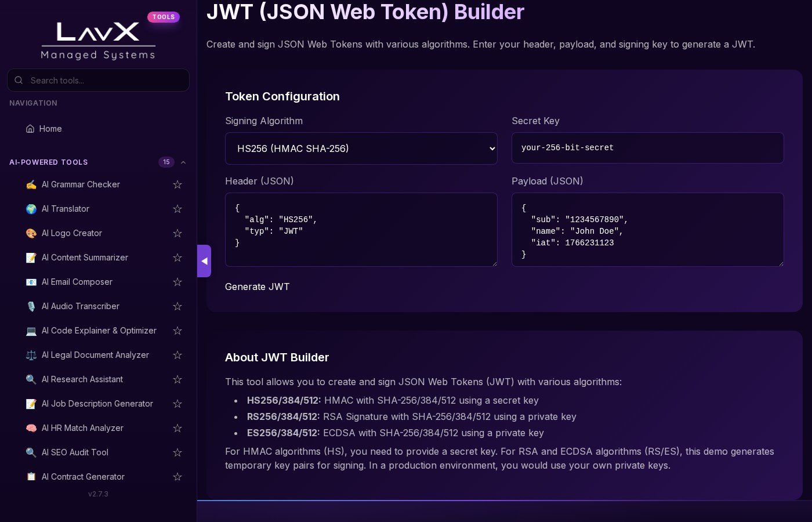Collapse the sidebar using the purple arrow tab
Viewport: 812px width, 522px height.
click(204, 261)
